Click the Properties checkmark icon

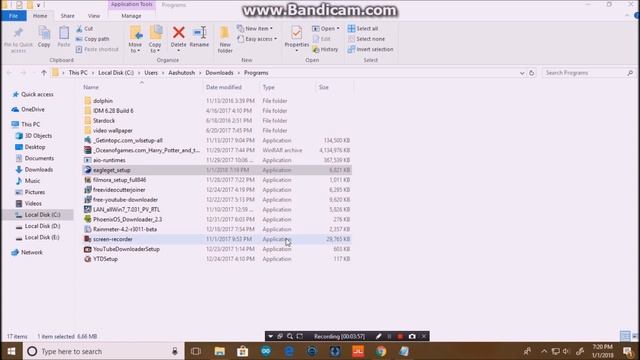[297, 32]
